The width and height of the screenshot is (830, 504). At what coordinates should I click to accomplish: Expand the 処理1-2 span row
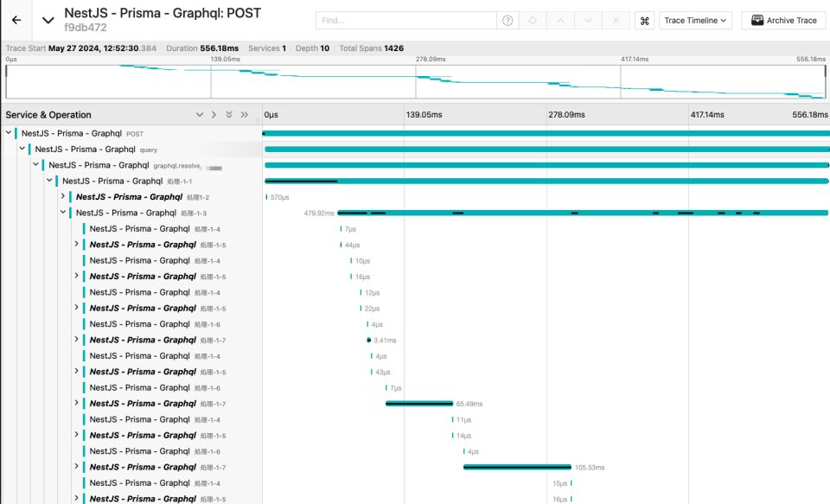click(62, 197)
